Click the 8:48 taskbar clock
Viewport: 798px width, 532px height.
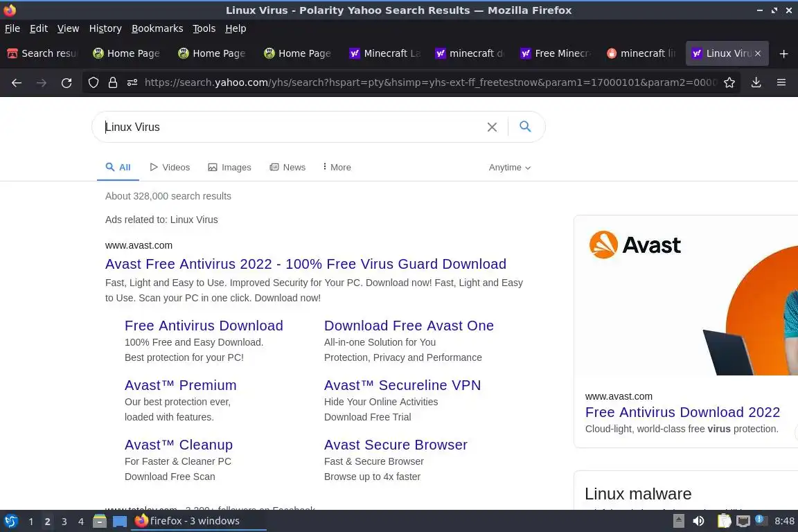784,521
